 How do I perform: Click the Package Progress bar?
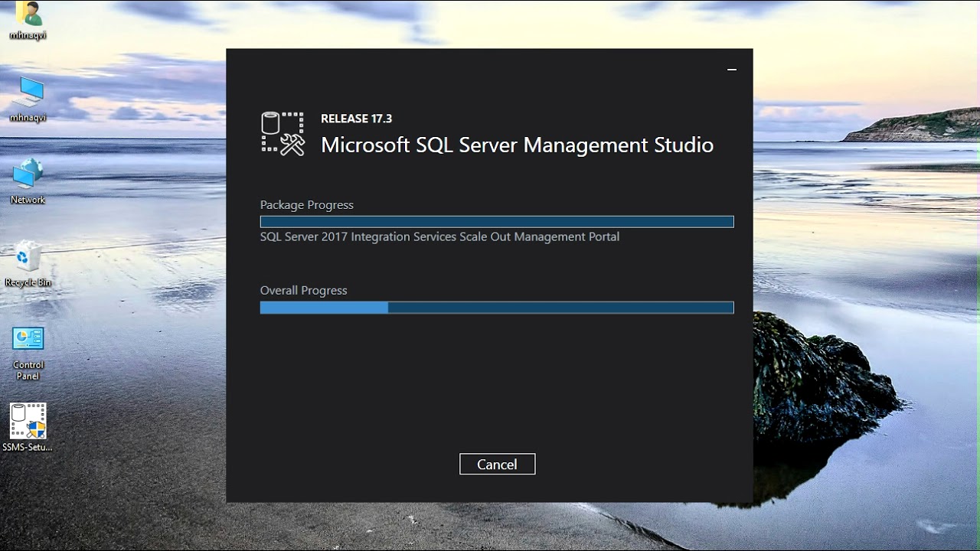pyautogui.click(x=497, y=222)
